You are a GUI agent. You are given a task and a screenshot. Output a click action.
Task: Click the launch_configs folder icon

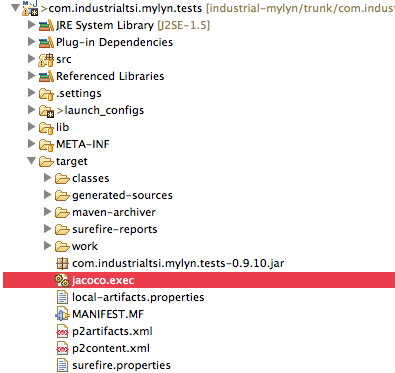(x=46, y=111)
